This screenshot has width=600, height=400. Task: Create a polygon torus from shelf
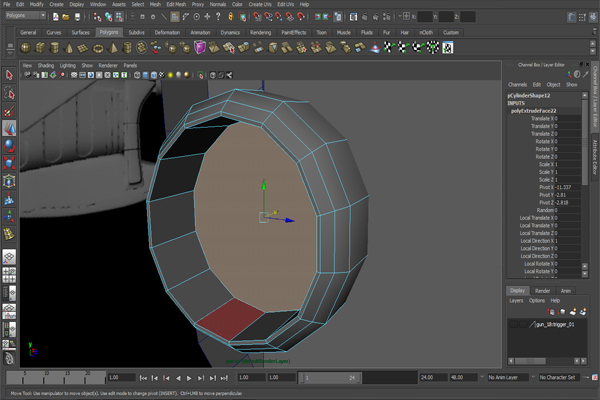[x=98, y=48]
